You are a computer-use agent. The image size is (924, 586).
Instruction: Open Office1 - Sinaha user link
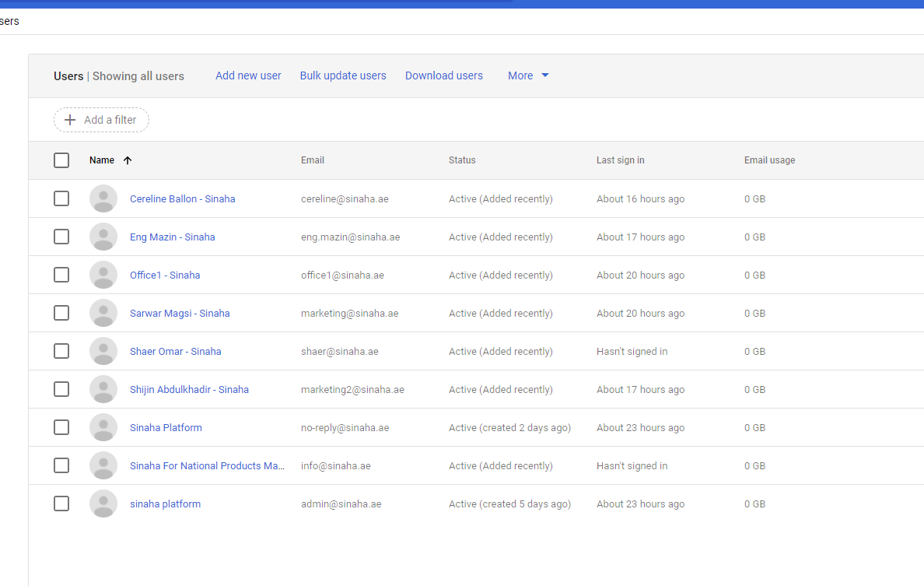tap(165, 275)
